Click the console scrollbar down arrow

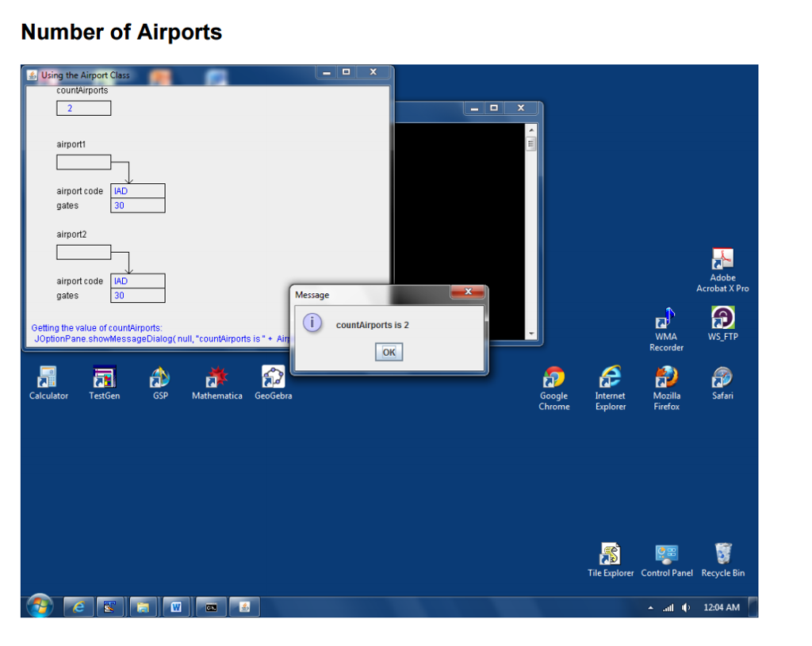click(x=531, y=334)
